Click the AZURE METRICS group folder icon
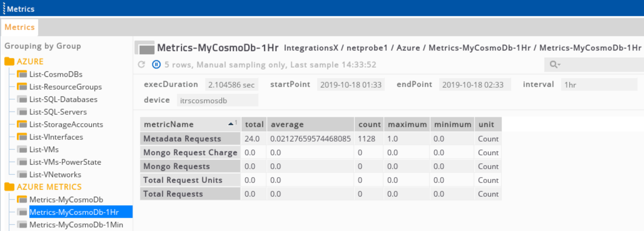 coord(10,187)
